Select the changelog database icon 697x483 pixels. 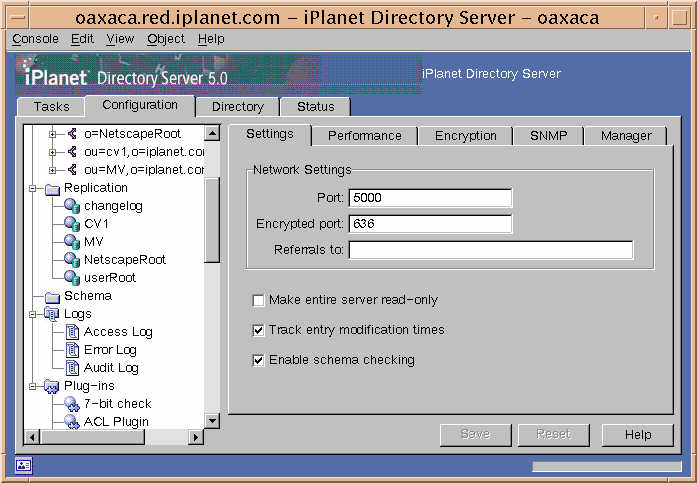point(72,206)
